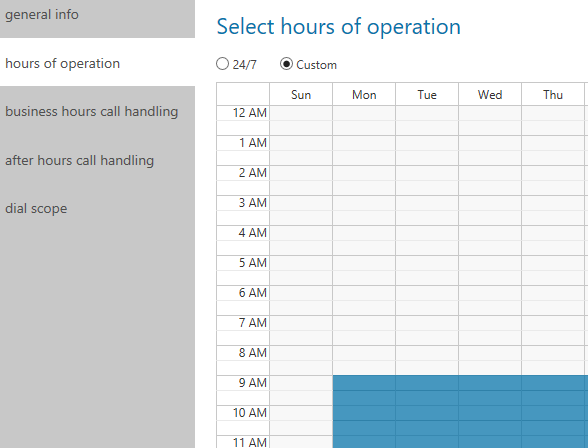The image size is (588, 448).
Task: Select the Thursday 6 AM cell
Action: point(553,293)
